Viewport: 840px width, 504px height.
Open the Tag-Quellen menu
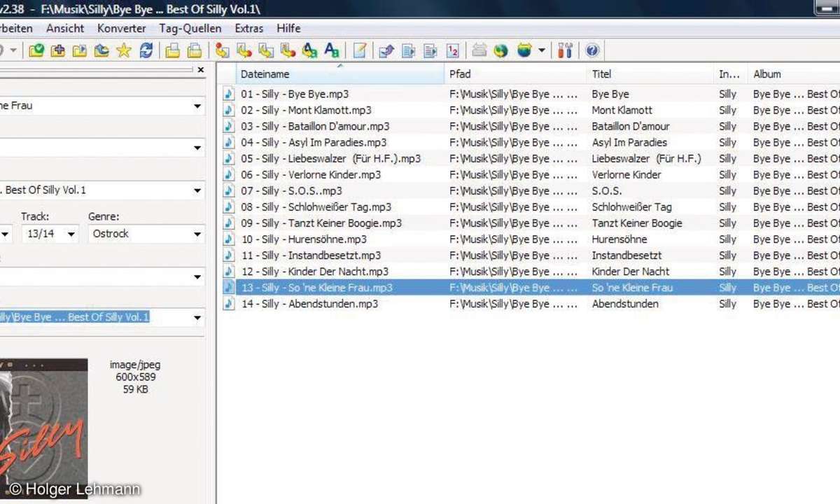(190, 29)
